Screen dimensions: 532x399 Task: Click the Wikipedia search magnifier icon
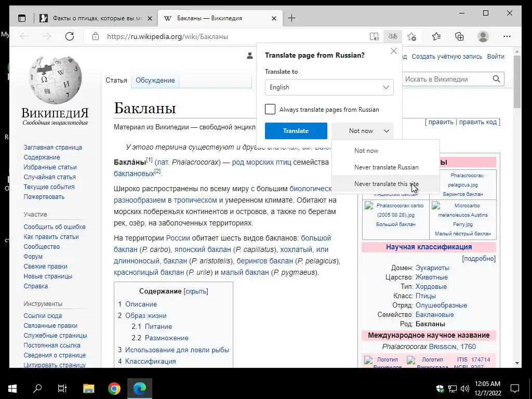point(496,79)
